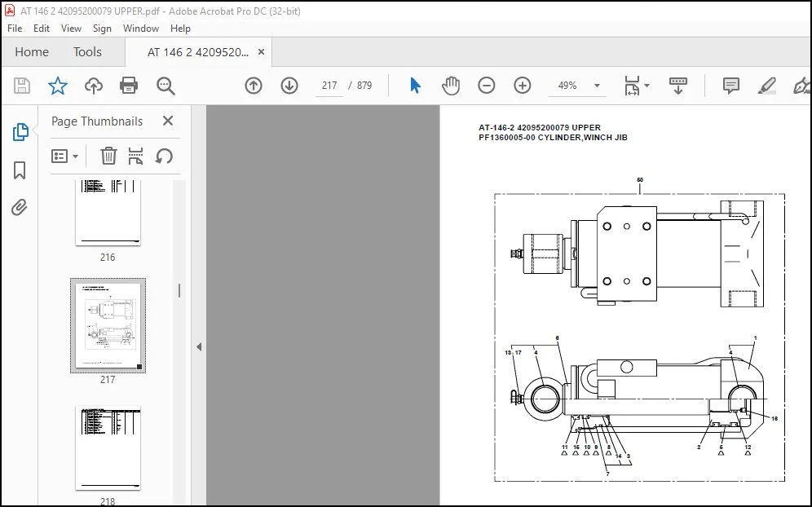The width and height of the screenshot is (812, 507).
Task: Open the File menu
Action: tap(15, 29)
